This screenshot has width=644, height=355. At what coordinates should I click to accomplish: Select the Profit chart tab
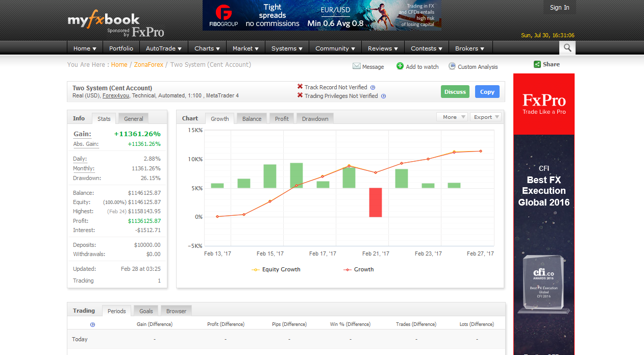[x=282, y=118]
